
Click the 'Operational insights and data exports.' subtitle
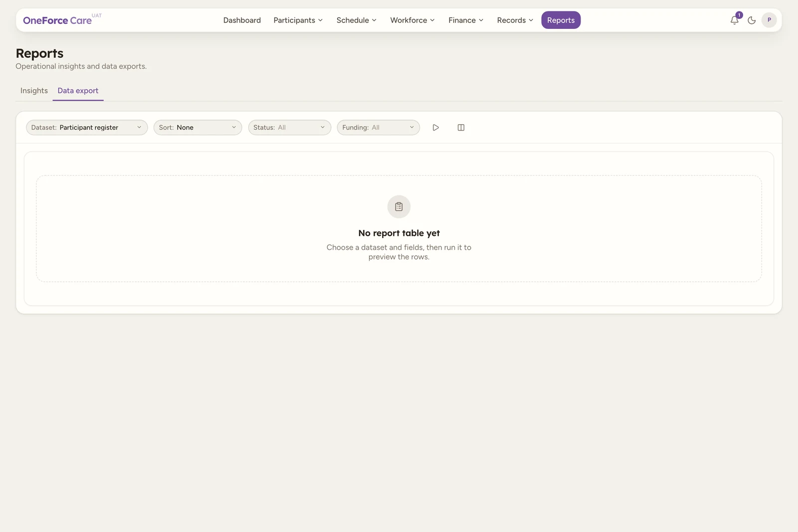[x=81, y=66]
